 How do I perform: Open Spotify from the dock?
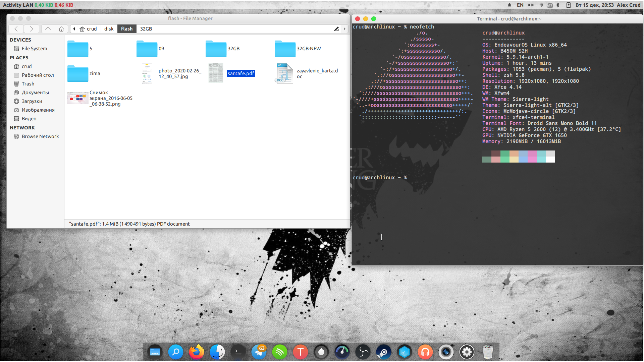point(279,352)
